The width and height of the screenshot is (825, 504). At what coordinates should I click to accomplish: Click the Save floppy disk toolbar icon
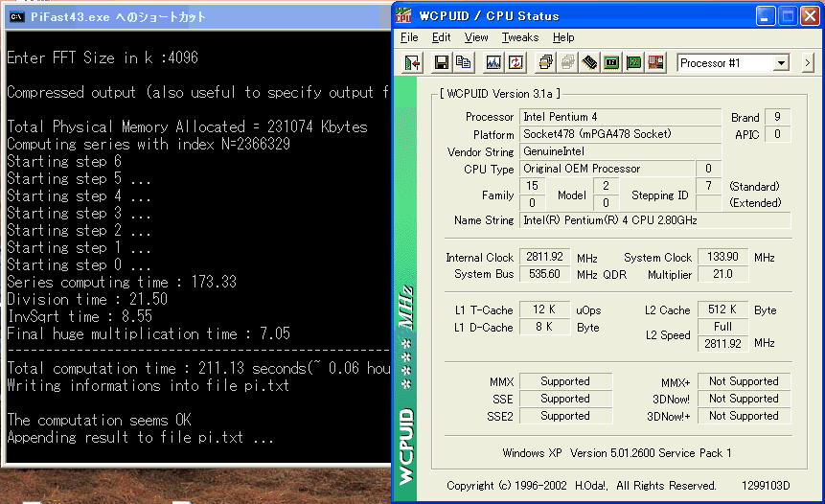[442, 63]
